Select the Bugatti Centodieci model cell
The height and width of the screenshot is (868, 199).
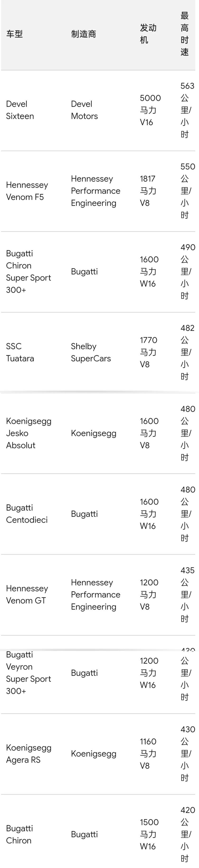pyautogui.click(x=27, y=514)
